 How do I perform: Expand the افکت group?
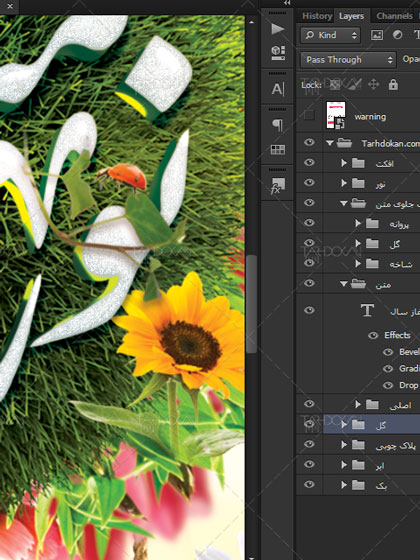(x=344, y=163)
